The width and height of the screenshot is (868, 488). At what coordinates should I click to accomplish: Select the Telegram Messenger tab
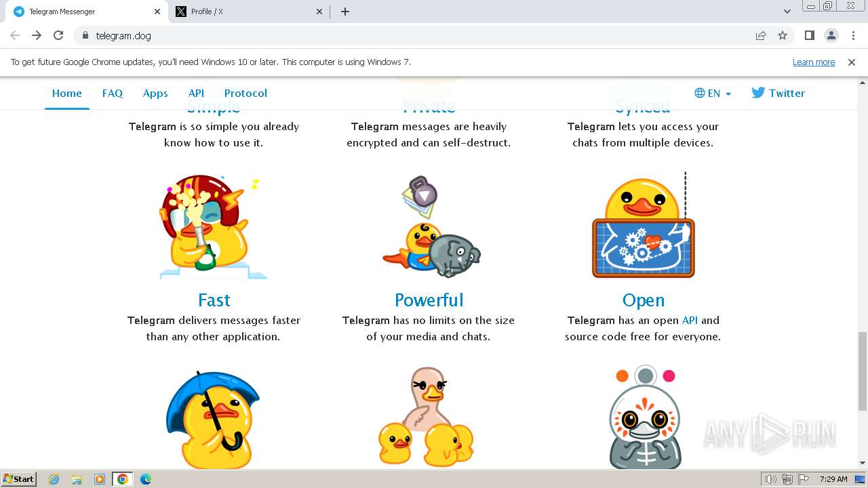(x=86, y=12)
